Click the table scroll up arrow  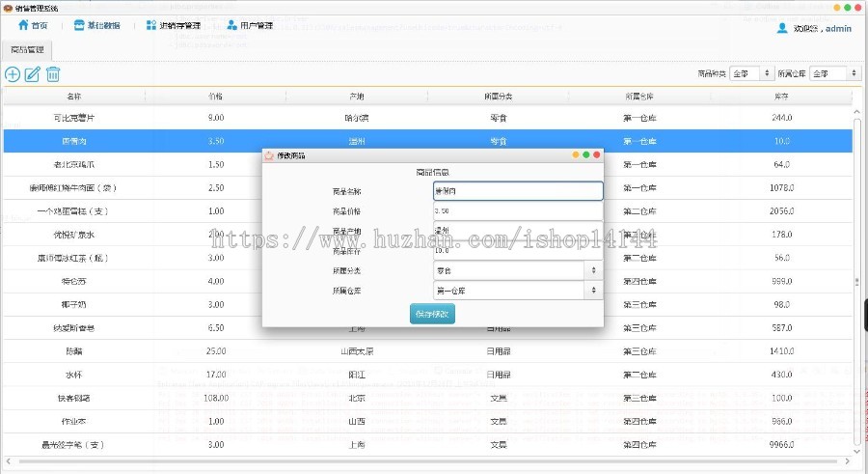(857, 112)
